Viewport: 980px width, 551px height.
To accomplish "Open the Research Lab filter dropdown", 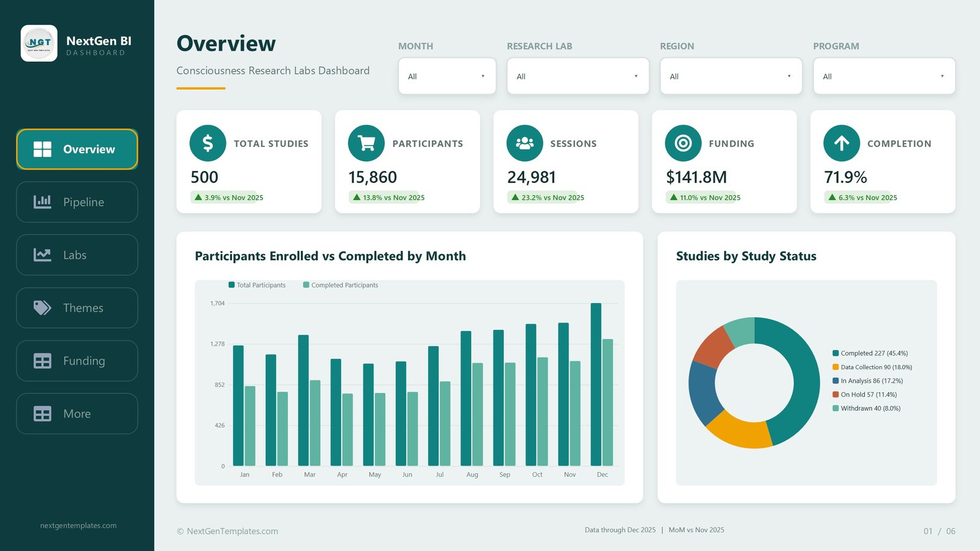I will point(578,76).
